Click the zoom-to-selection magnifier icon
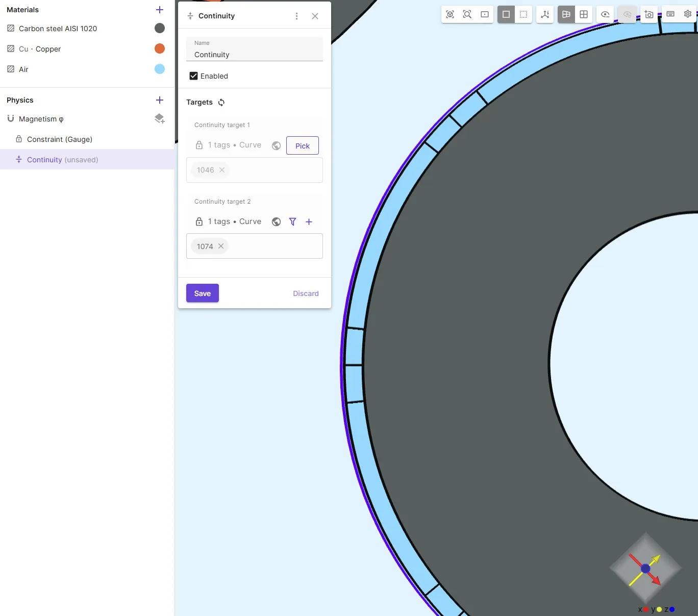The image size is (698, 616). click(467, 14)
